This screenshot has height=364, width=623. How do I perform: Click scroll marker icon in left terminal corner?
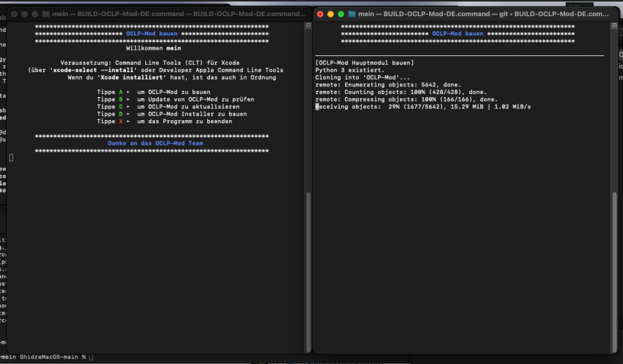point(308,25)
